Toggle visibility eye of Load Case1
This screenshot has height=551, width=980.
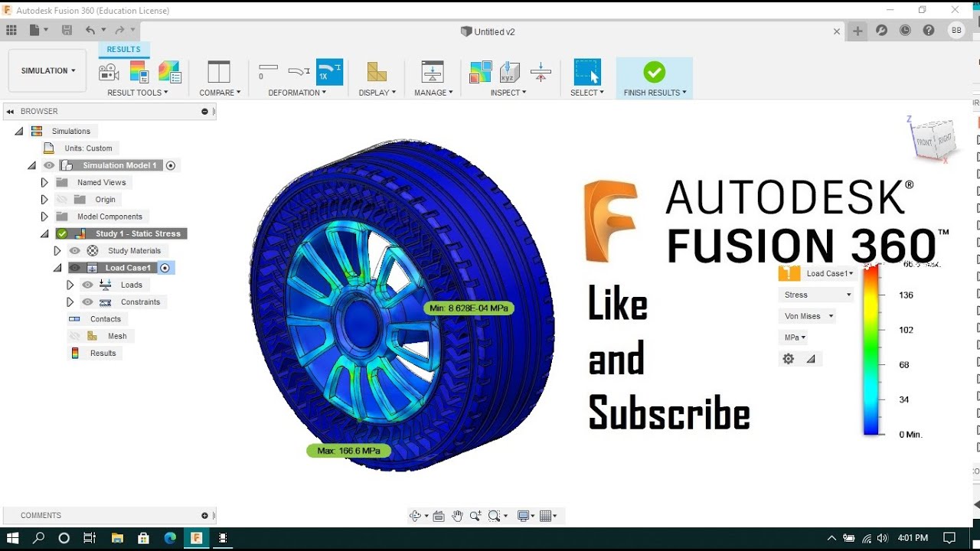[x=75, y=268]
